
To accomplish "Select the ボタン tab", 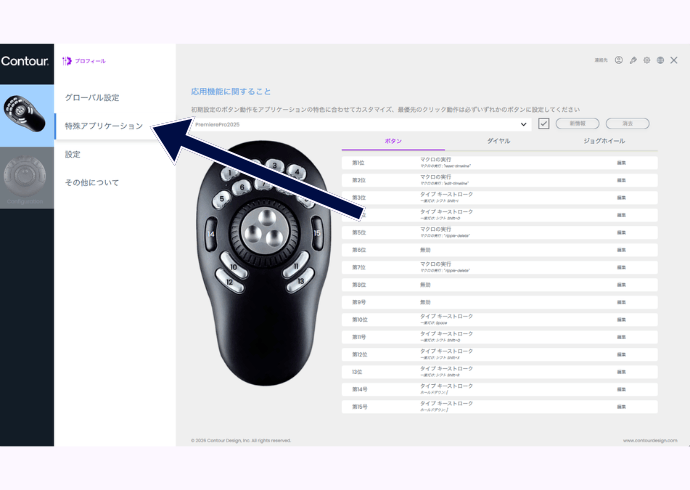I will click(x=393, y=141).
